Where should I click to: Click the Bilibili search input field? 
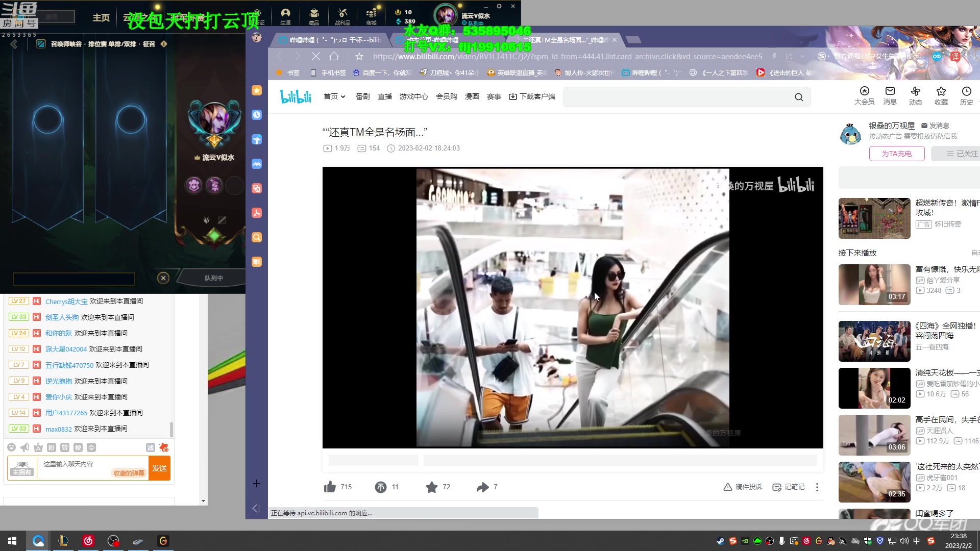(x=678, y=97)
